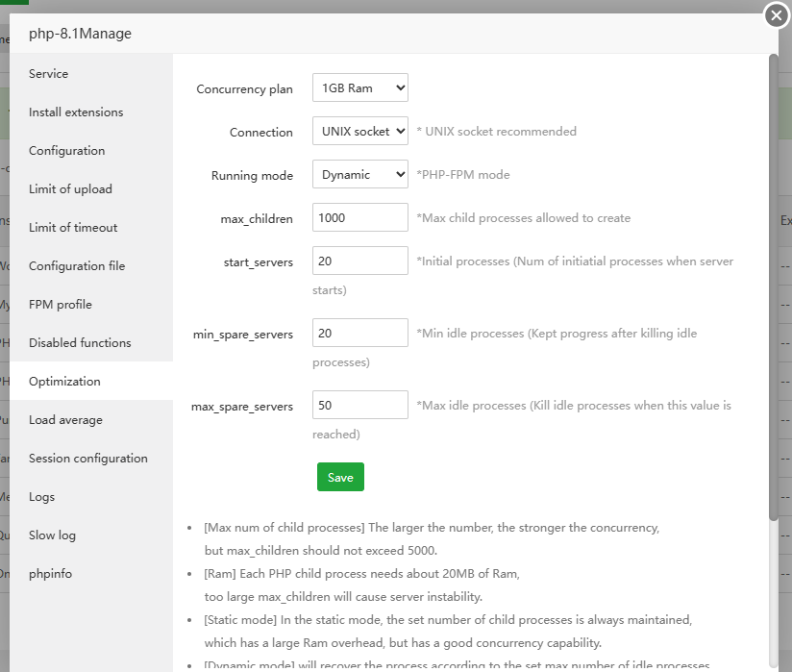Show the FPM profile tab
The width and height of the screenshot is (792, 672).
pos(61,305)
